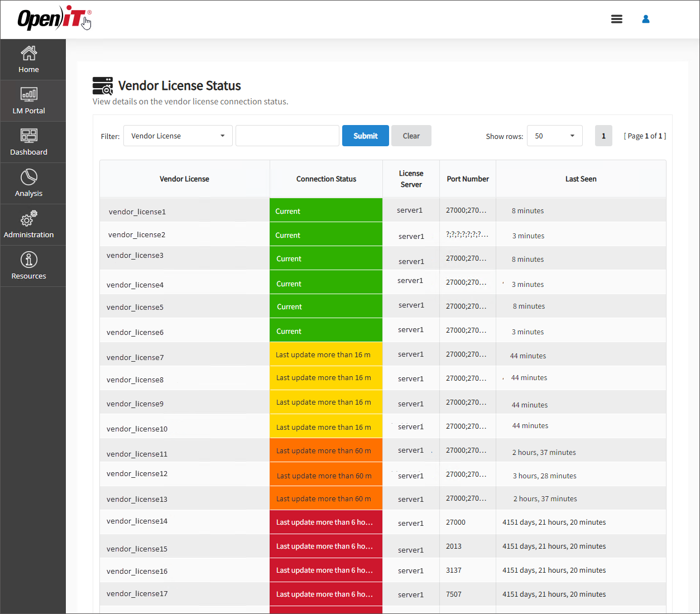Expand the Vendor License filter dropdown
The width and height of the screenshot is (700, 614).
pos(178,136)
